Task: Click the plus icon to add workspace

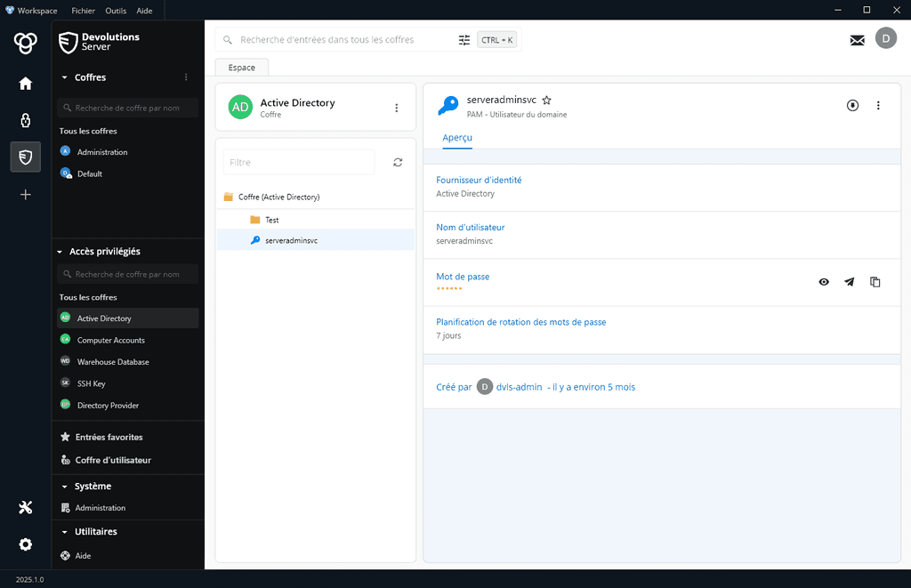Action: (25, 195)
